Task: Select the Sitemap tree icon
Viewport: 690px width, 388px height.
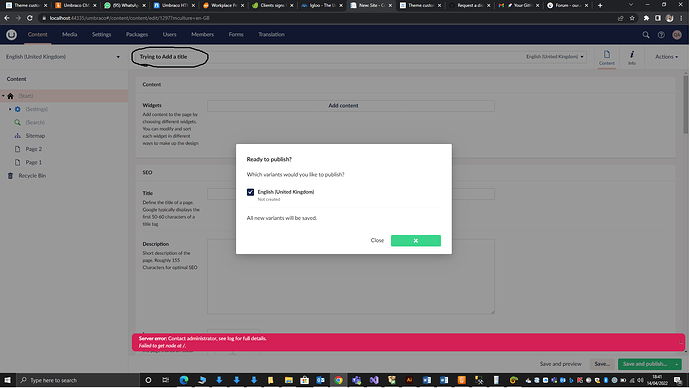Action: (18, 135)
